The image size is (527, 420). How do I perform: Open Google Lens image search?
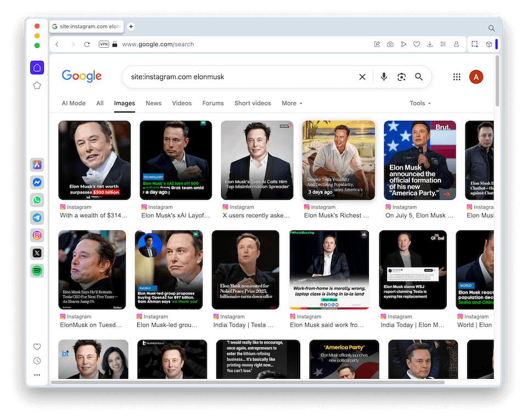[401, 77]
